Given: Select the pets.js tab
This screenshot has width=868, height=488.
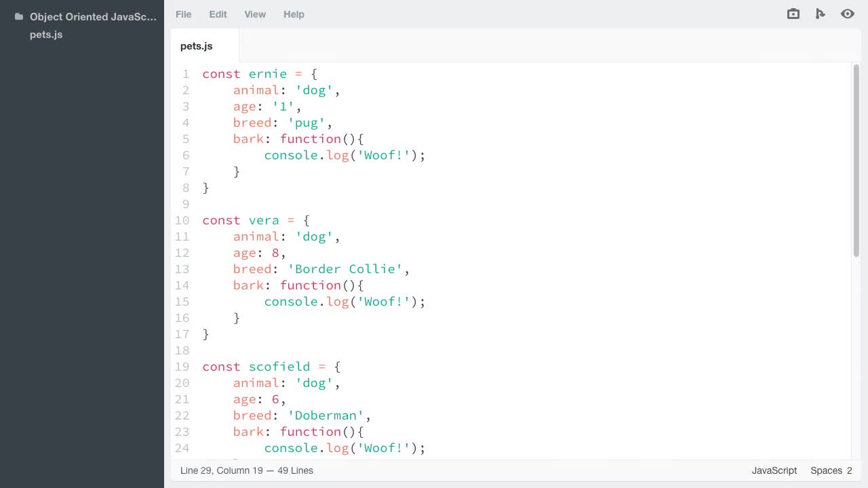Looking at the screenshot, I should click(x=196, y=46).
